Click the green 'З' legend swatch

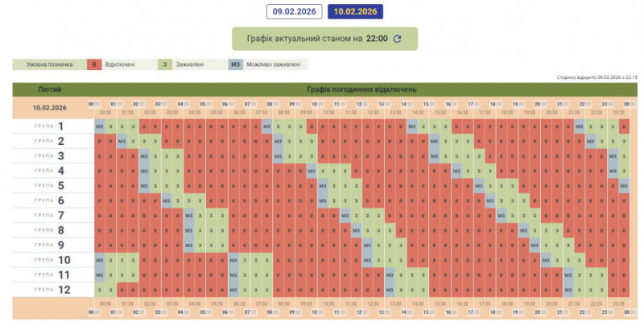click(x=164, y=64)
